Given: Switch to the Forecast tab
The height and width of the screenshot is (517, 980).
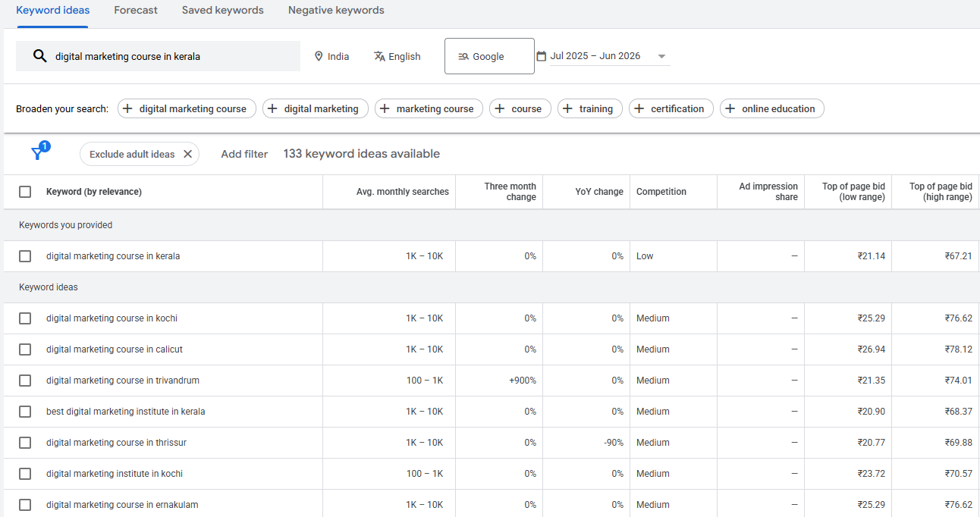Looking at the screenshot, I should click(x=136, y=11).
